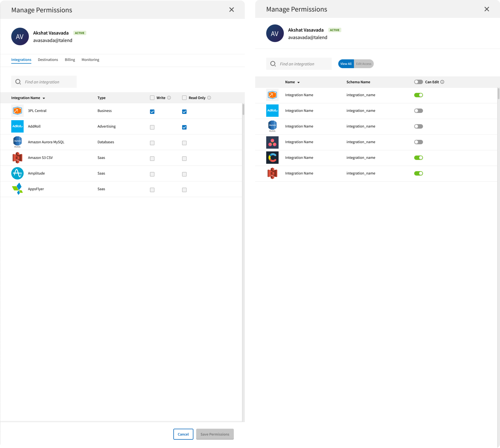
Task: Click the Cancel button
Action: (x=183, y=434)
